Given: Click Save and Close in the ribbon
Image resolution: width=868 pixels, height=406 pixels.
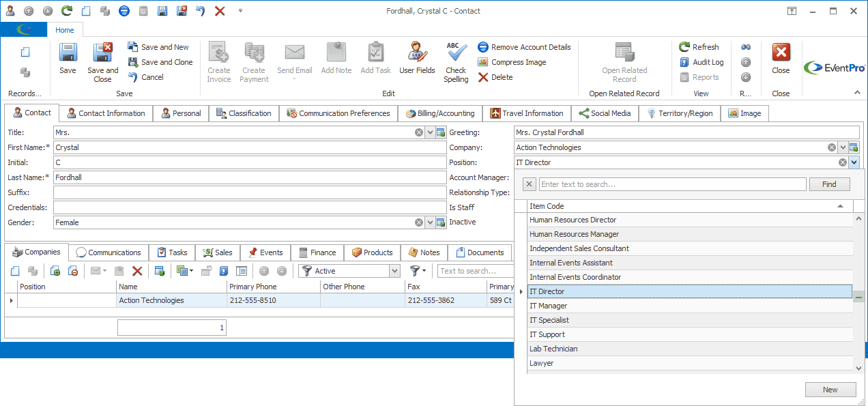Looking at the screenshot, I should click(x=103, y=63).
